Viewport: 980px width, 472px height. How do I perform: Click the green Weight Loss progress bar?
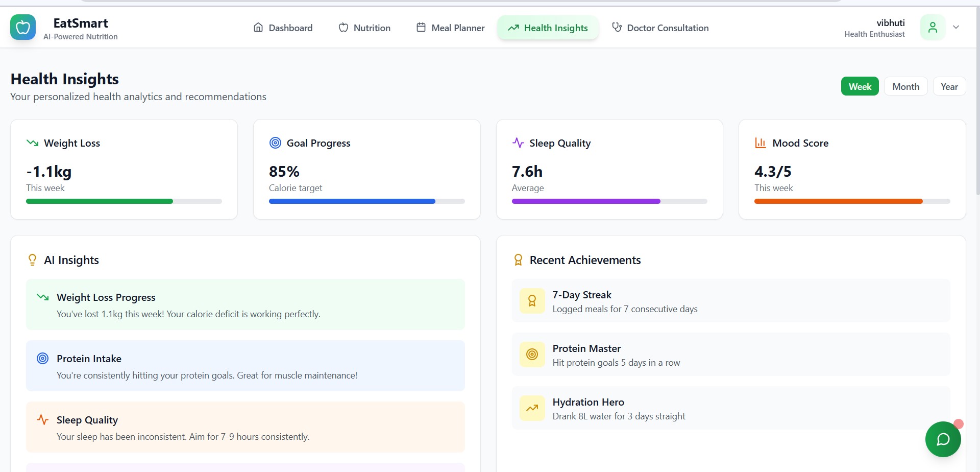124,201
